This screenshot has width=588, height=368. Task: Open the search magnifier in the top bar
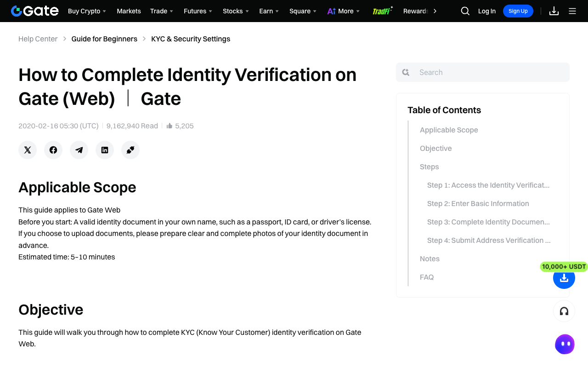pos(465,11)
